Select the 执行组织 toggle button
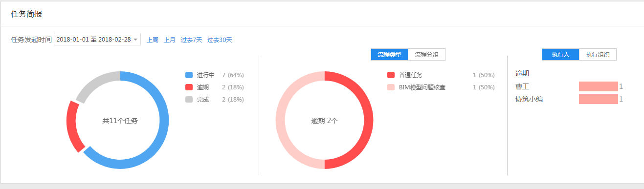The width and height of the screenshot is (644, 189). pos(598,54)
